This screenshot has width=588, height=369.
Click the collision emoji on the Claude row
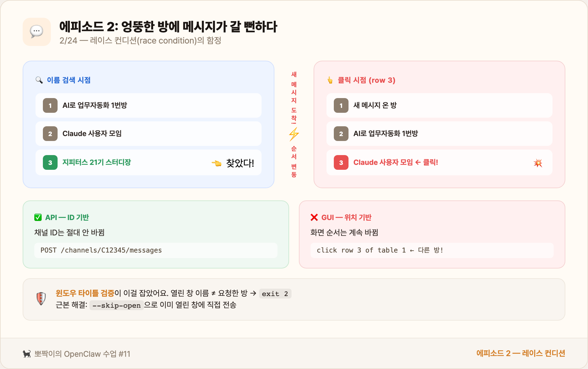(538, 163)
